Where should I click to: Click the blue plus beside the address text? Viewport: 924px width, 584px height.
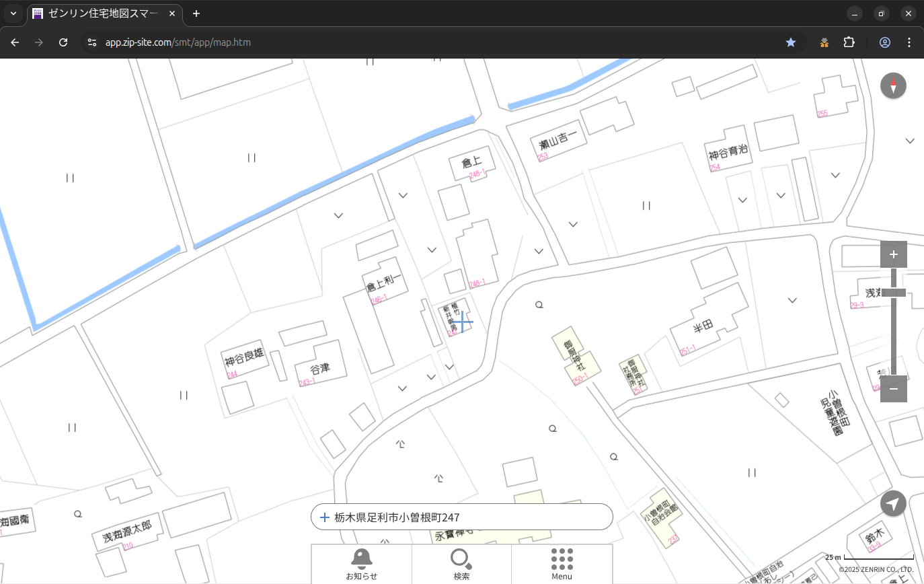tap(325, 517)
